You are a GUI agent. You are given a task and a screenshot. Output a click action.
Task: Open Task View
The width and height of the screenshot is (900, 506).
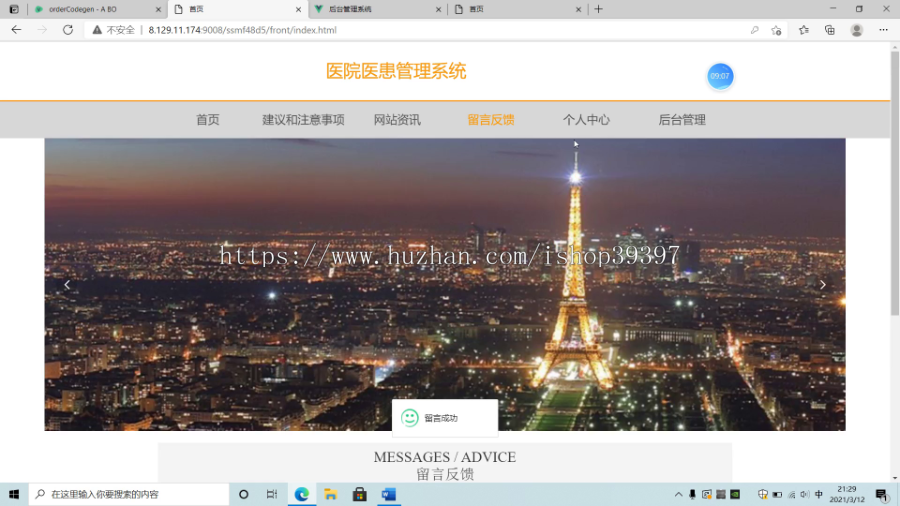[x=272, y=495]
